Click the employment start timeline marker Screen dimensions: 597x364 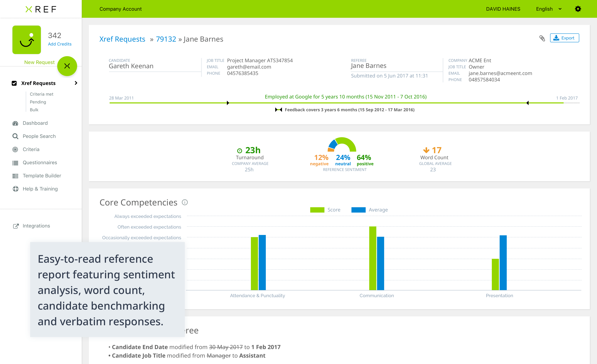click(x=227, y=103)
